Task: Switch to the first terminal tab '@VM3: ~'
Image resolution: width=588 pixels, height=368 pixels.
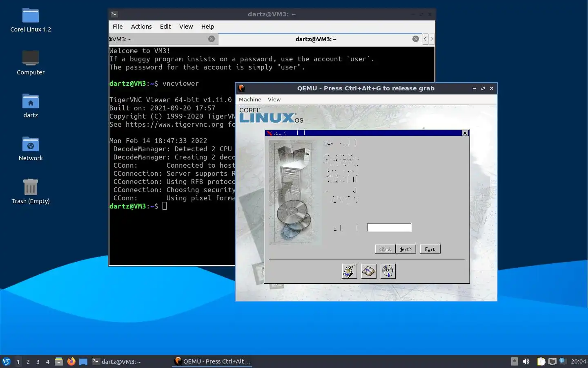Action: [x=163, y=39]
